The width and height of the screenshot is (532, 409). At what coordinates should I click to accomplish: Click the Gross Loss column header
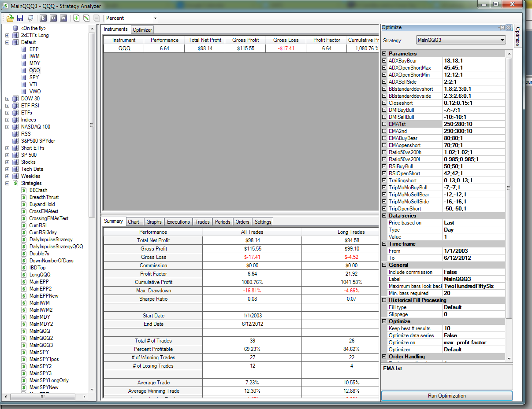pos(286,40)
